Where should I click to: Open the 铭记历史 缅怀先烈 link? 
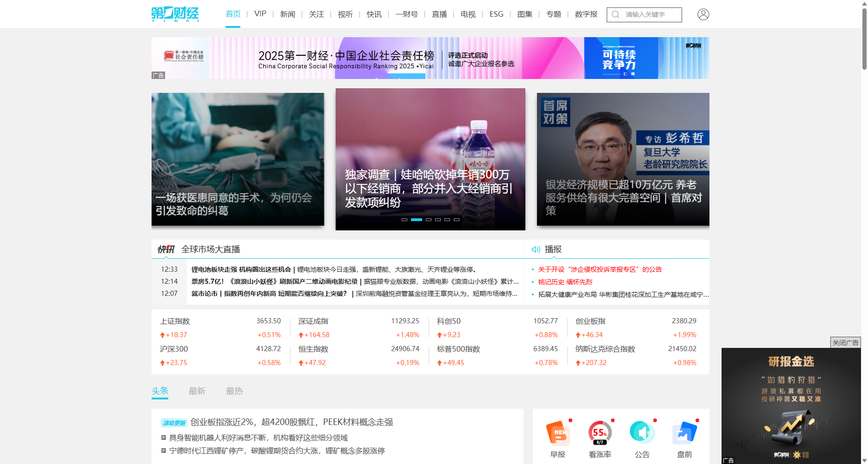tap(565, 282)
